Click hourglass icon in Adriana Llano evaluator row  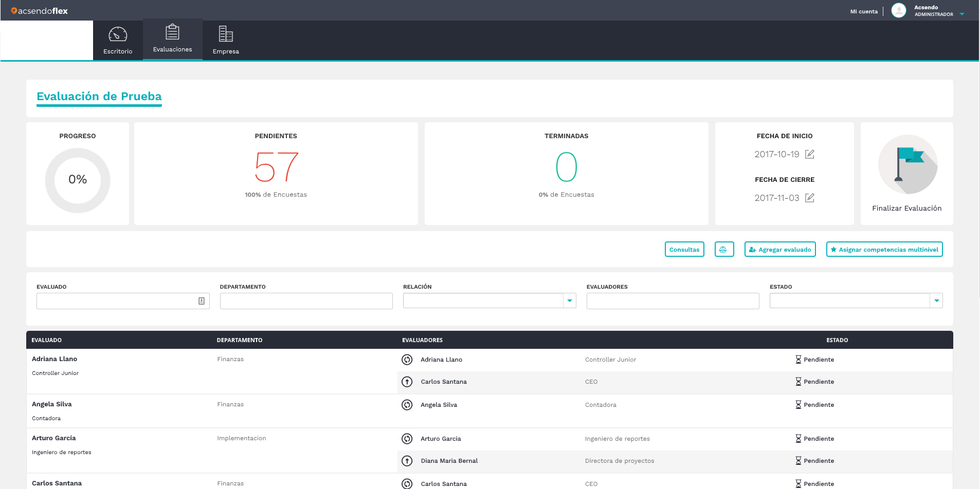pos(798,360)
